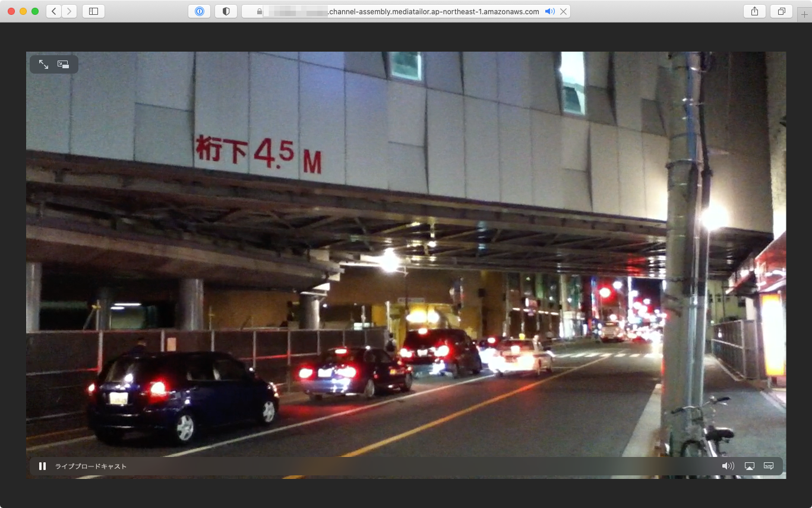Open the subtitles and captions menu

point(769,466)
